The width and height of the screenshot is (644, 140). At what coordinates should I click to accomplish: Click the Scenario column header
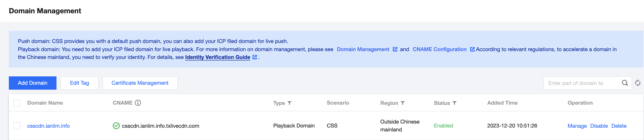tap(338, 103)
